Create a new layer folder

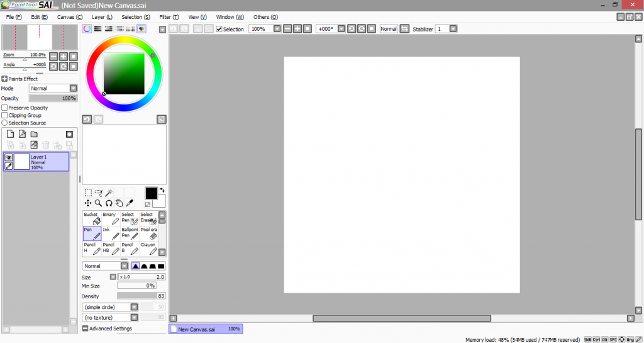click(34, 134)
